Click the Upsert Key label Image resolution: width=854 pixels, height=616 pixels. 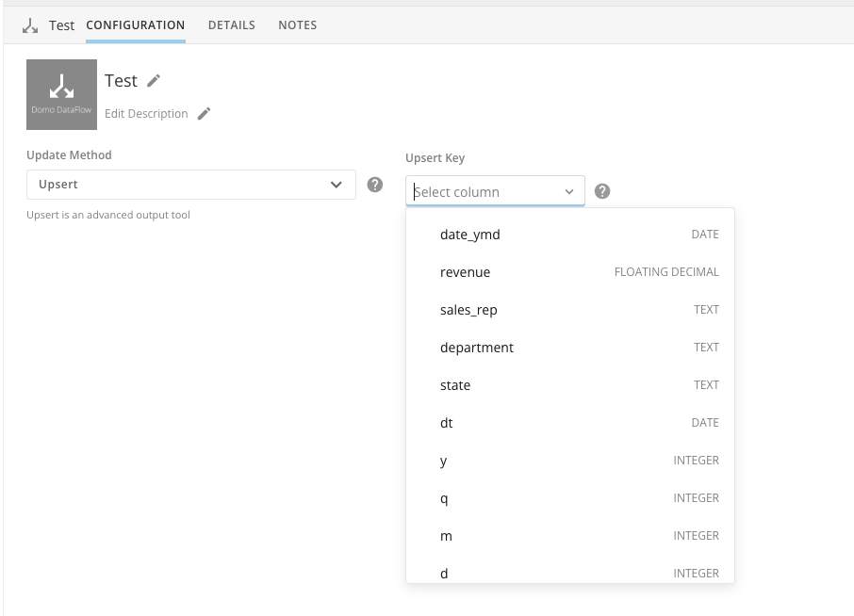pyautogui.click(x=435, y=158)
